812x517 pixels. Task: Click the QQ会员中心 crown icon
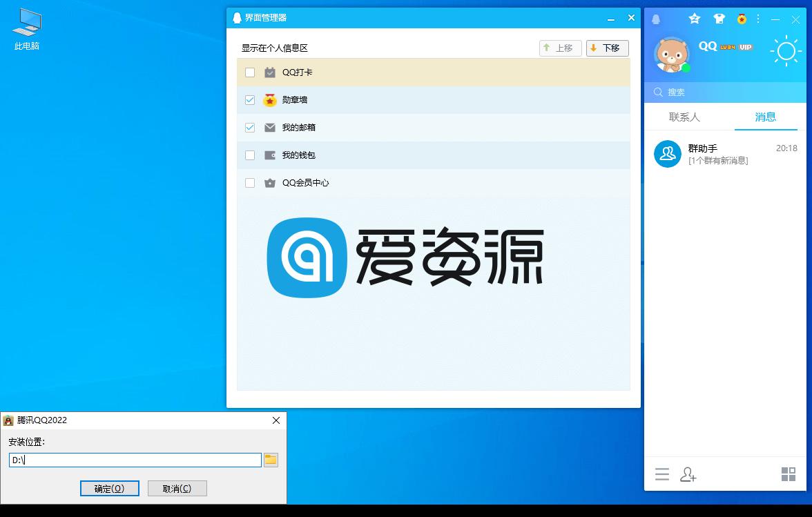point(270,183)
